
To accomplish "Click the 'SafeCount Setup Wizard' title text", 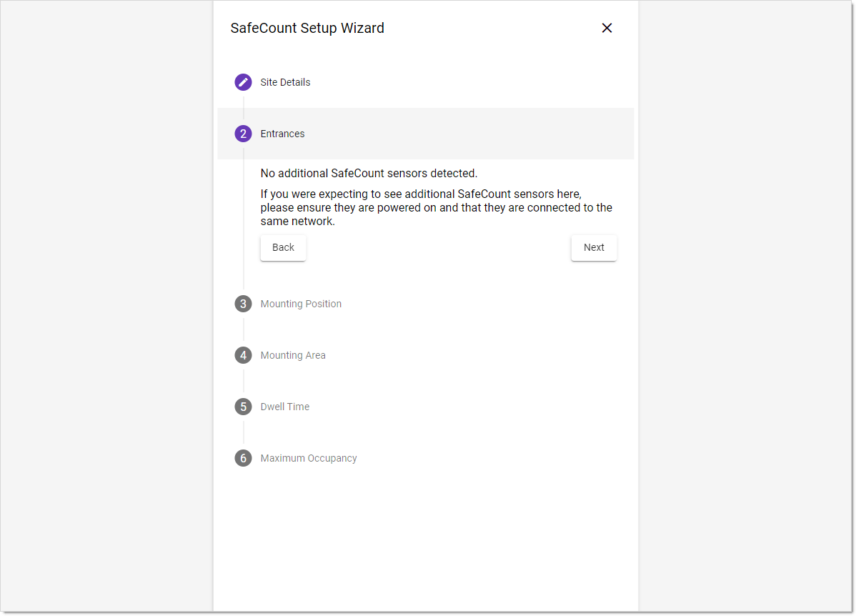I will 307,29.
